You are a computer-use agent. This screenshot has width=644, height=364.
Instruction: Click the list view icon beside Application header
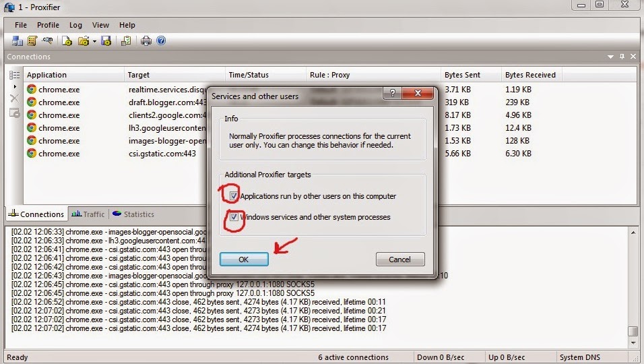(x=14, y=75)
